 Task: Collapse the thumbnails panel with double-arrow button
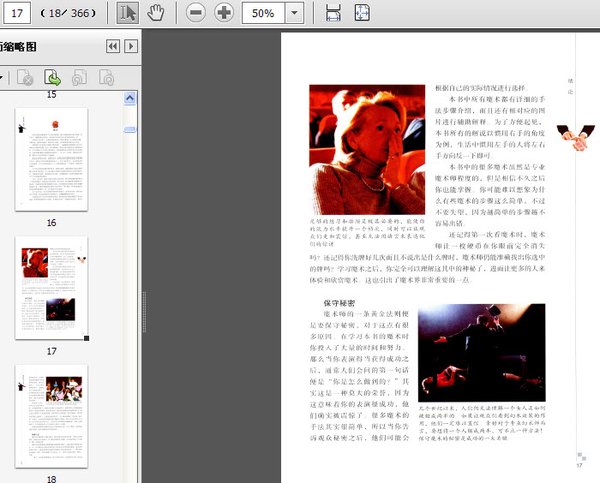click(x=113, y=46)
